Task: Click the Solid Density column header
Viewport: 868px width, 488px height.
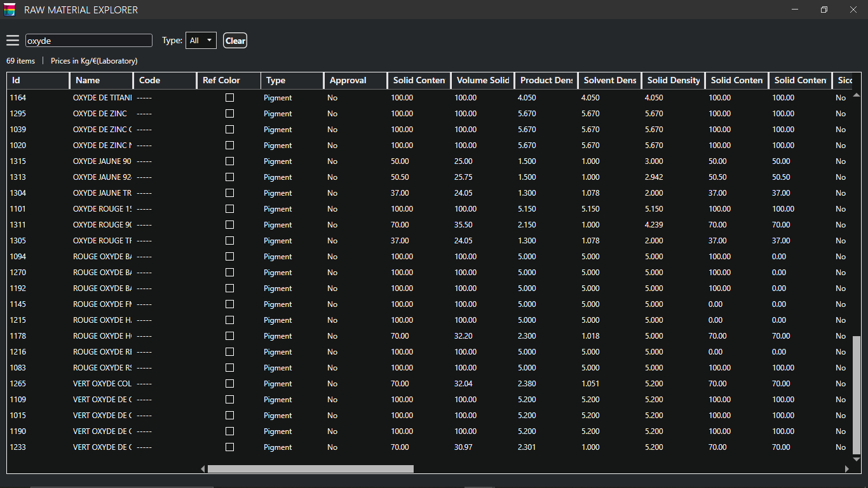Action: pyautogui.click(x=674, y=80)
